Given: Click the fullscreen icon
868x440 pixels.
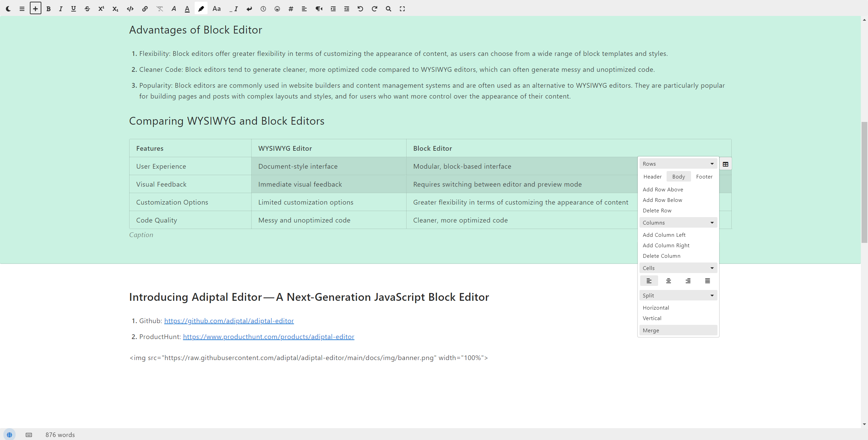Looking at the screenshot, I should [402, 9].
